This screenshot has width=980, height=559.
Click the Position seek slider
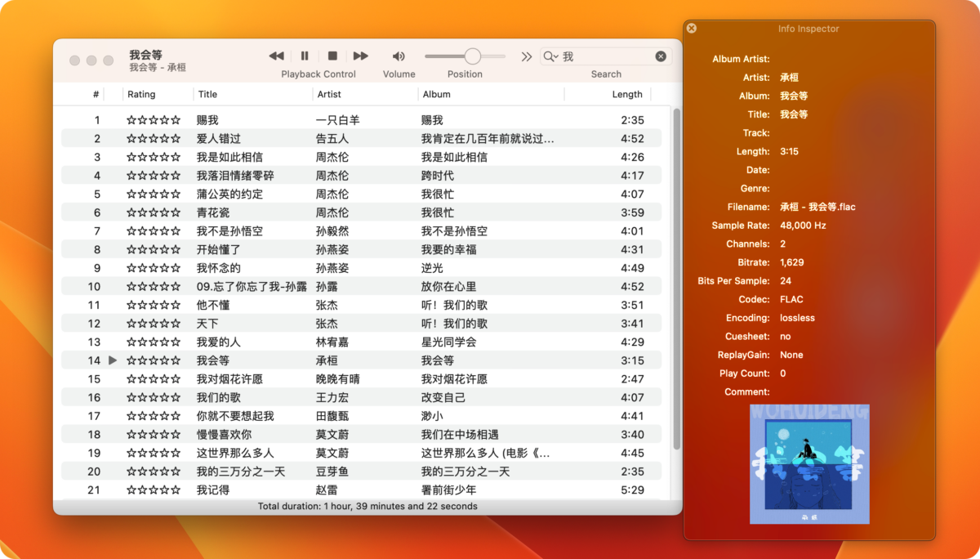465,56
